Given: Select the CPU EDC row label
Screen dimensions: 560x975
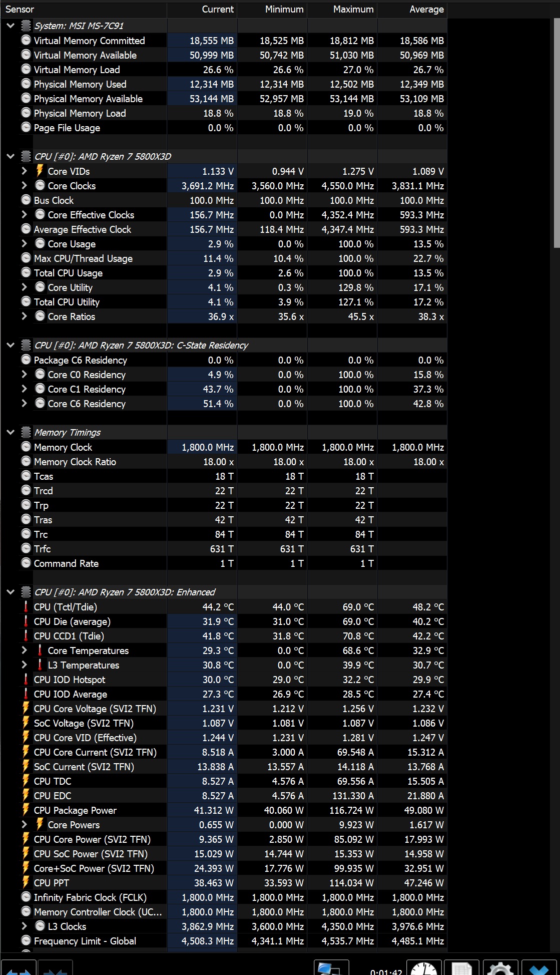Looking at the screenshot, I should tap(53, 796).
